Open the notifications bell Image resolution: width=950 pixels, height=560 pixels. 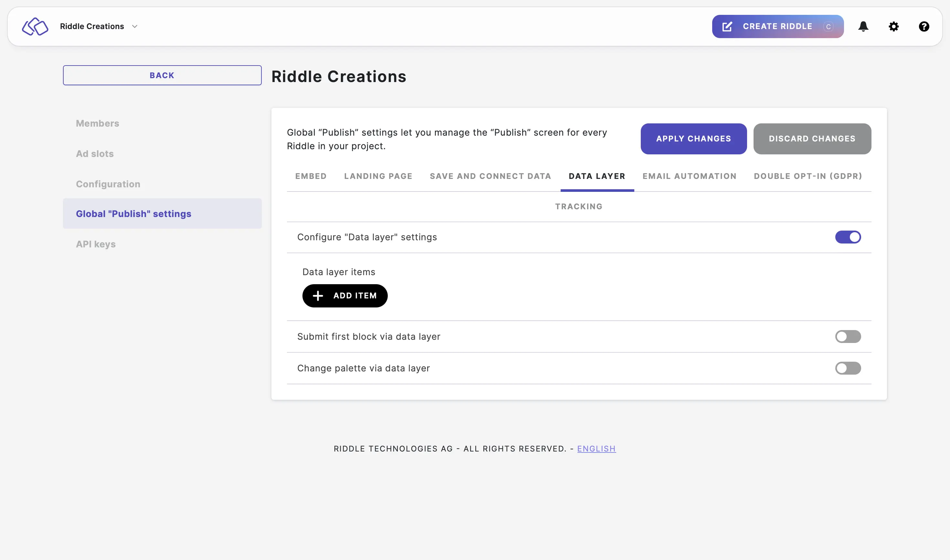coord(863,26)
